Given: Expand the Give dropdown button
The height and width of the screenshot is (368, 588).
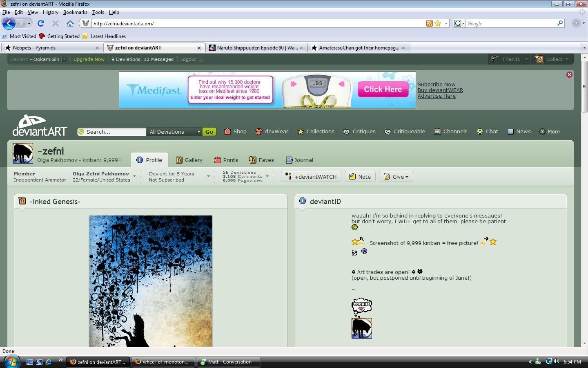Looking at the screenshot, I should click(396, 177).
